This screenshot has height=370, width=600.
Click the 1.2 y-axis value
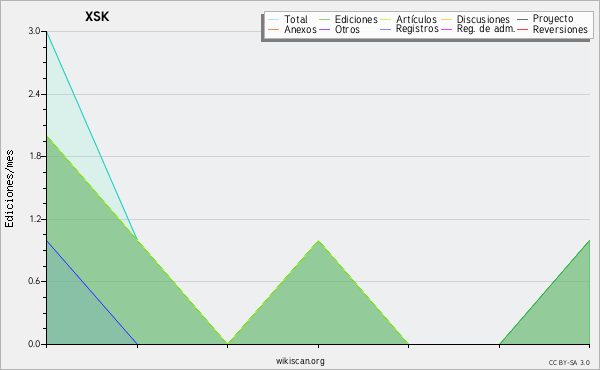tap(34, 219)
